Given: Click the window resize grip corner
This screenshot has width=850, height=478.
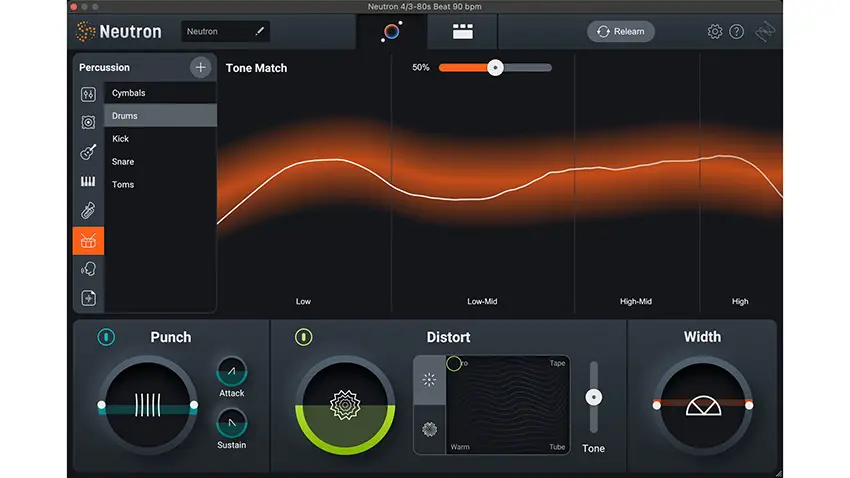Looking at the screenshot, I should [778, 473].
